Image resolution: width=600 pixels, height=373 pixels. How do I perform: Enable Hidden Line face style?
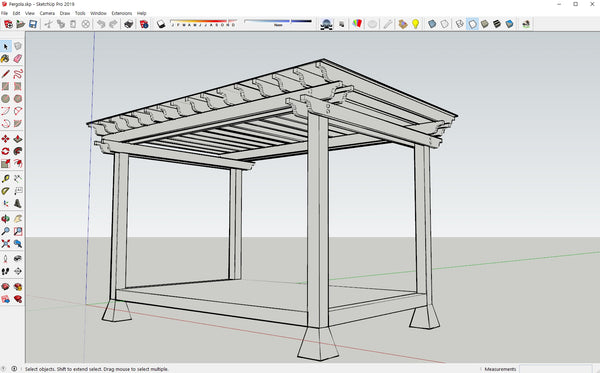473,24
